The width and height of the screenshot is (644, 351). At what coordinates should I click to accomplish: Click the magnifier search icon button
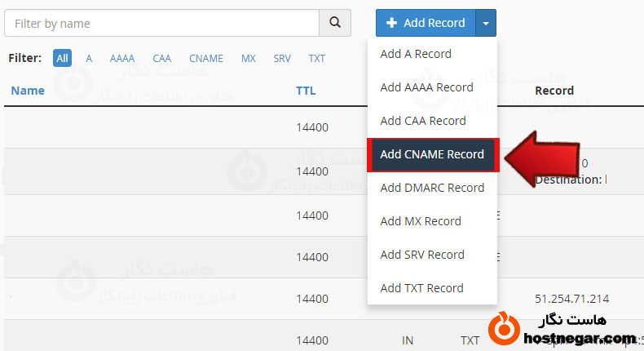click(x=334, y=23)
